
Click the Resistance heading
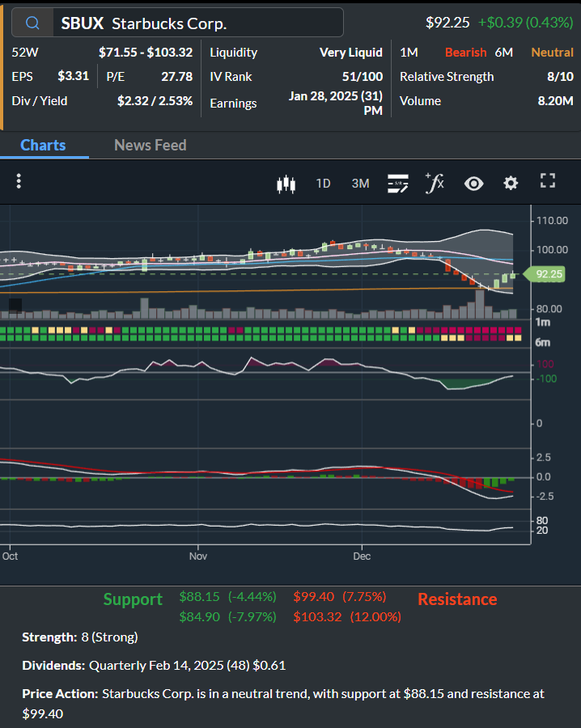coord(457,599)
